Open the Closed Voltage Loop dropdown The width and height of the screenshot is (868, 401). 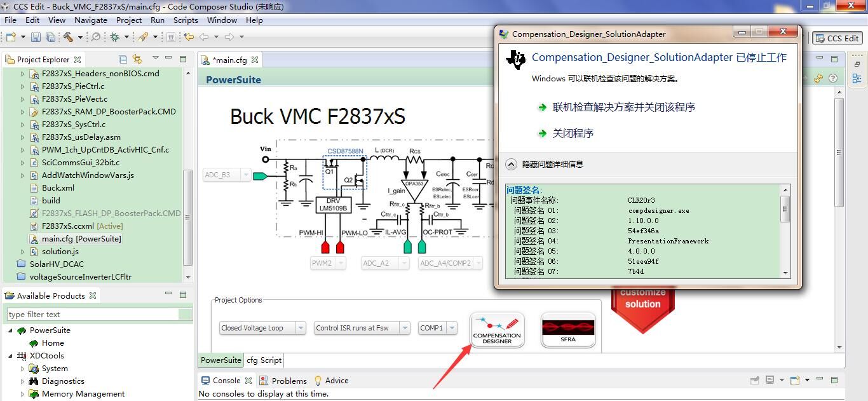coord(262,328)
